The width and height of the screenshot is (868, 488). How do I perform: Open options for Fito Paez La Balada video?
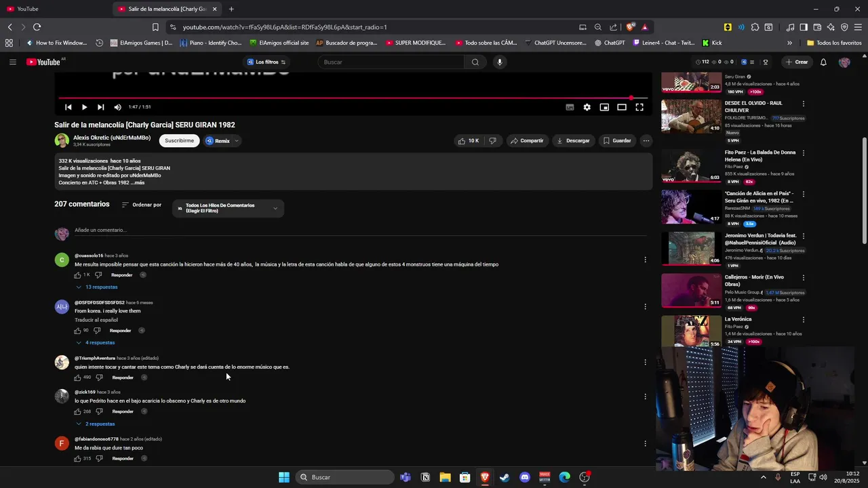804,153
